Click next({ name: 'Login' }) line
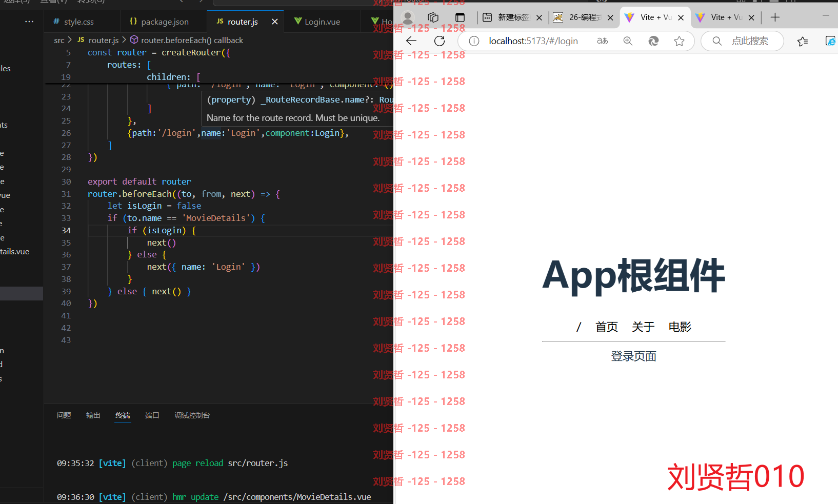838x504 pixels. coord(204,267)
